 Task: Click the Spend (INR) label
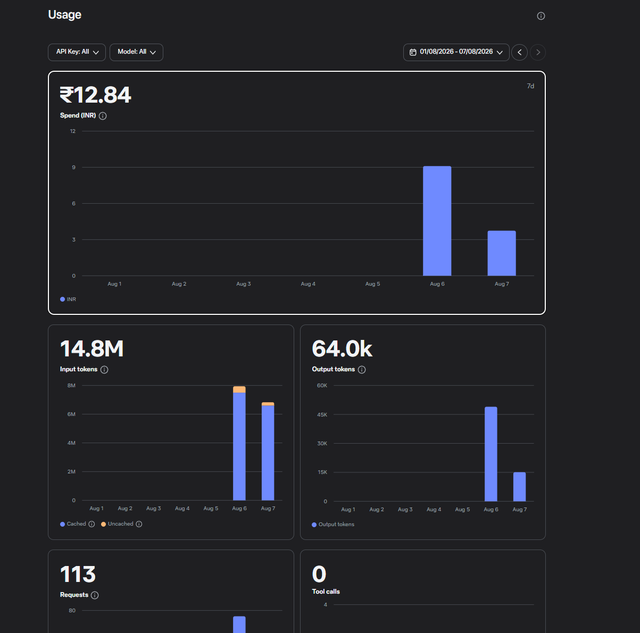point(78,115)
